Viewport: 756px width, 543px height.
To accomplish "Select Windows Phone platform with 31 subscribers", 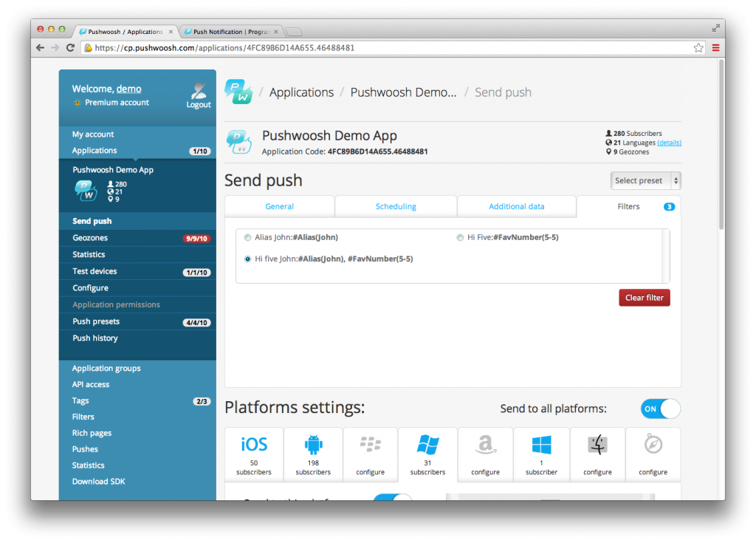I will click(x=427, y=454).
